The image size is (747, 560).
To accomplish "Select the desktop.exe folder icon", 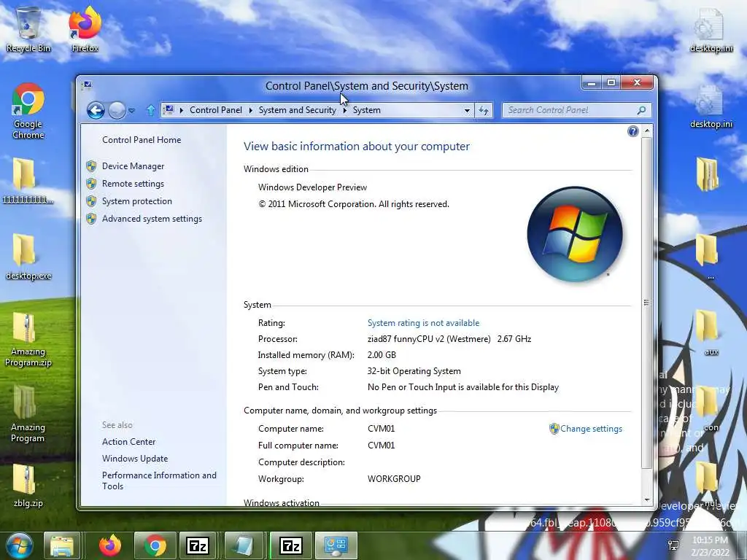I will tap(28, 257).
